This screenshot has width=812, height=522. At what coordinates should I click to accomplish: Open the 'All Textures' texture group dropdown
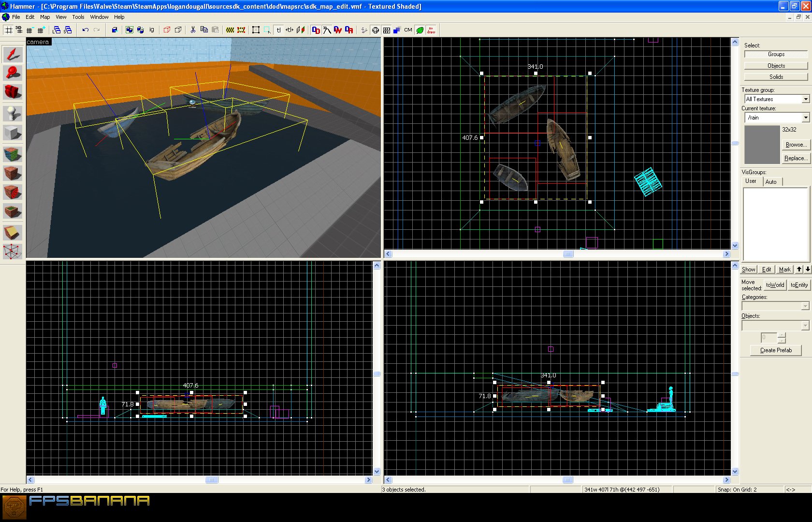pyautogui.click(x=805, y=99)
